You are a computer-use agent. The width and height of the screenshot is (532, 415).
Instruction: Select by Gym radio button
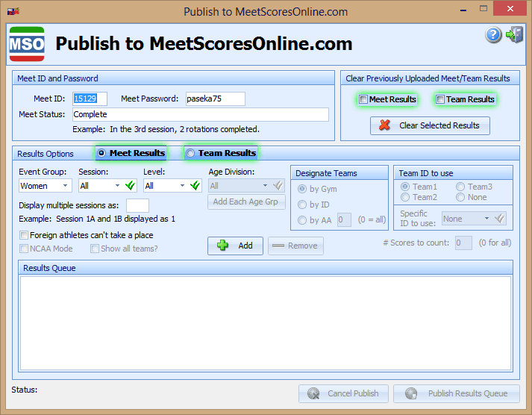coord(302,189)
